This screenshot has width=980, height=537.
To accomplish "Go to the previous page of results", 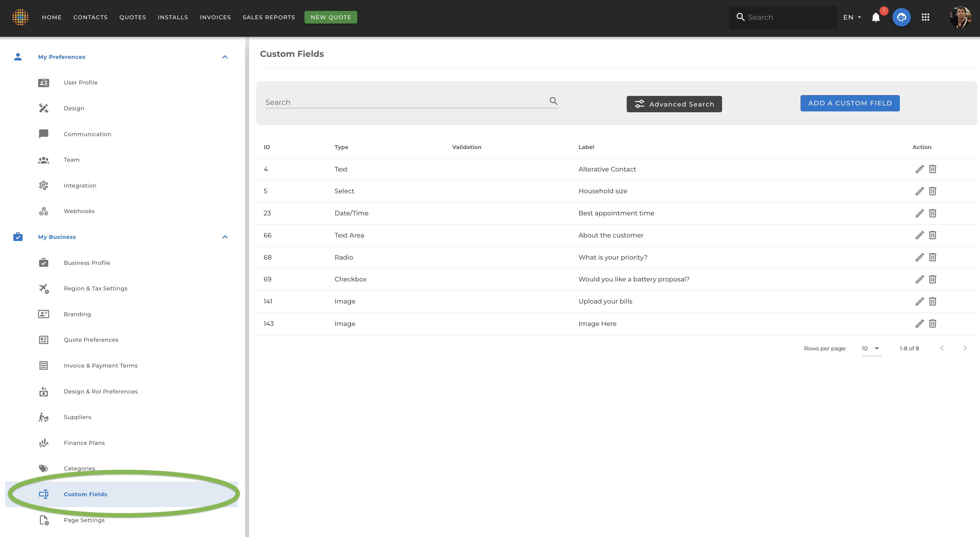I will pos(942,348).
